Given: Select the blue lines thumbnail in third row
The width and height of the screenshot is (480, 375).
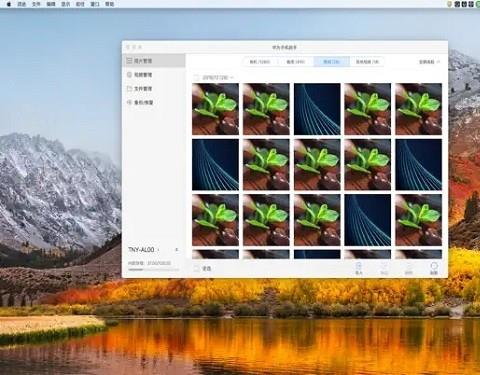Looking at the screenshot, I should click(368, 220).
